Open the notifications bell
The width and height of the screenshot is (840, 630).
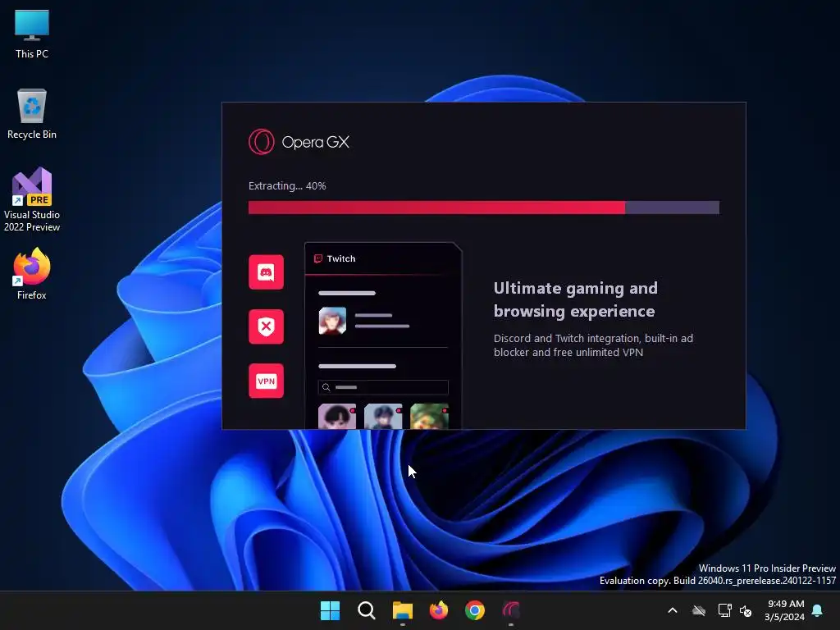point(818,610)
